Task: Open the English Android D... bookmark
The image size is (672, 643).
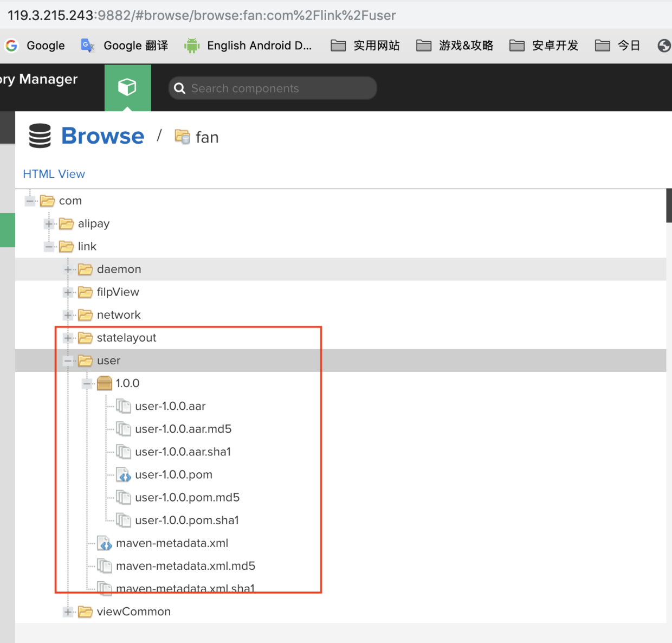Action: point(248,46)
